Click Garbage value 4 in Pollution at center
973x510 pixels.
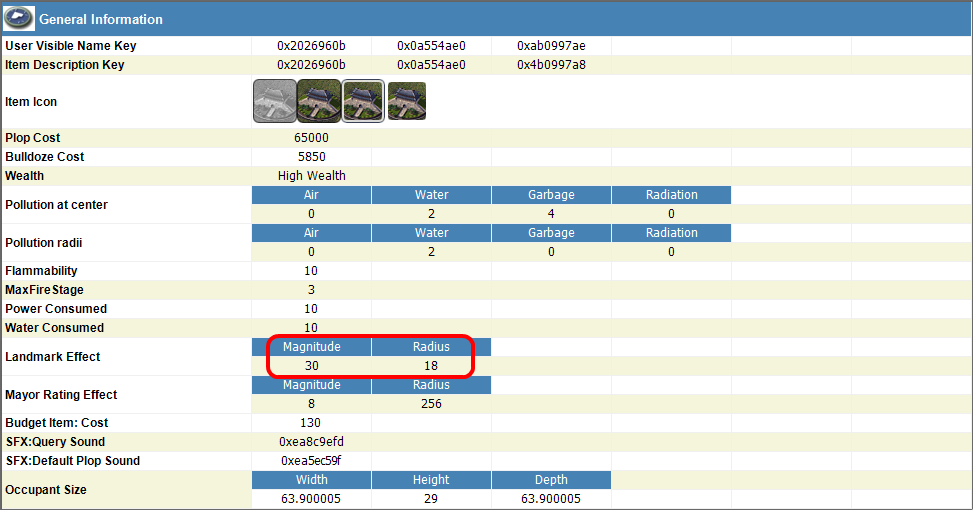pyautogui.click(x=551, y=214)
